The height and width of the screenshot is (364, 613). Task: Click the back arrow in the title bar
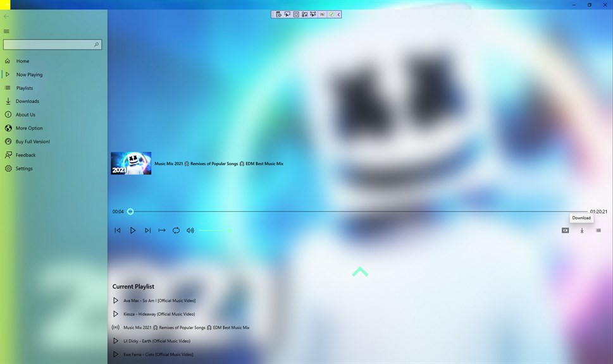point(6,16)
